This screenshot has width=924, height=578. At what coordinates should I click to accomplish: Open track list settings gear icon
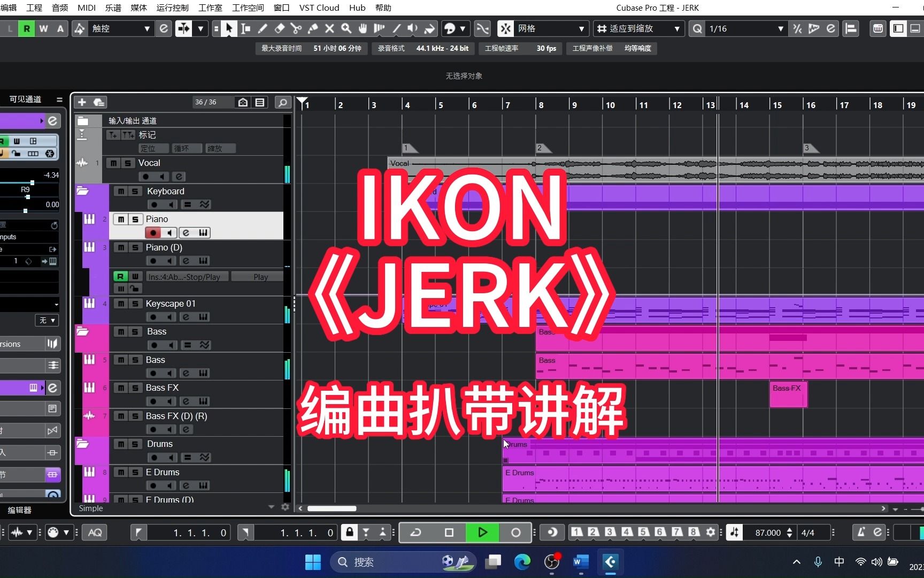coord(285,507)
